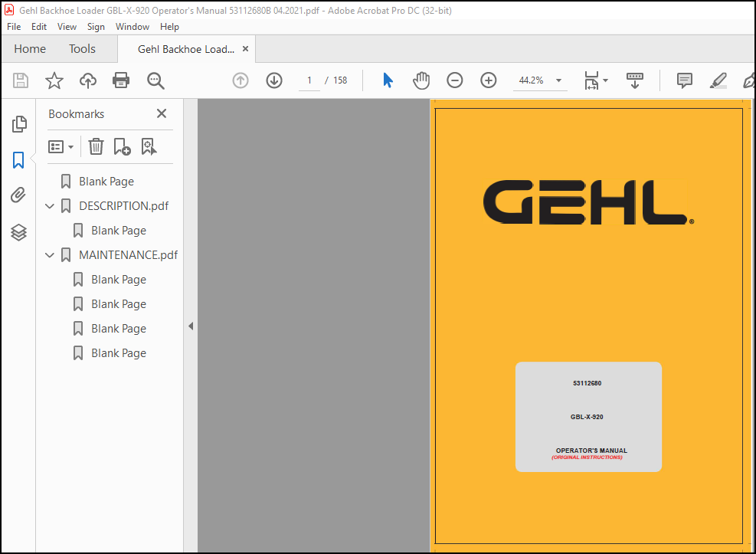Image resolution: width=756 pixels, height=554 pixels.
Task: Find current bookmark icon
Action: 149,146
